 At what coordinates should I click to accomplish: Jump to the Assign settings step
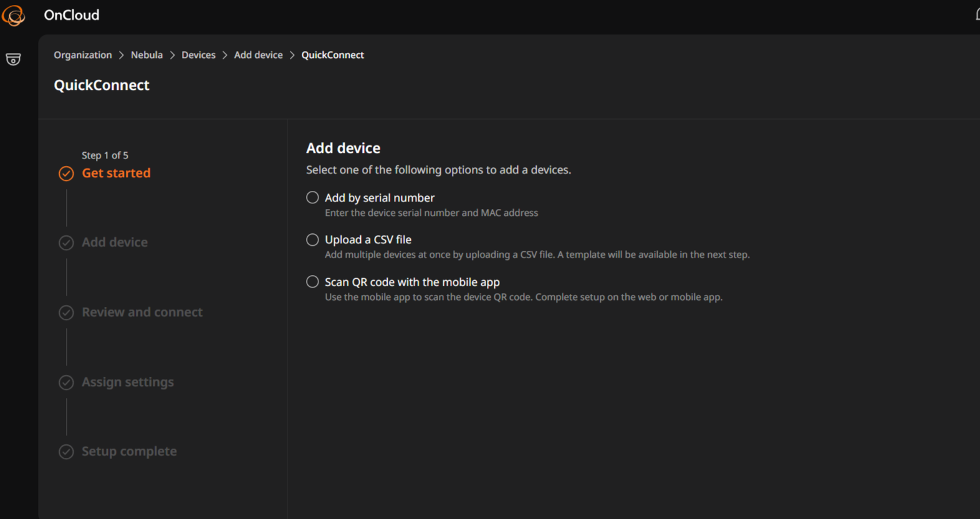click(x=128, y=382)
